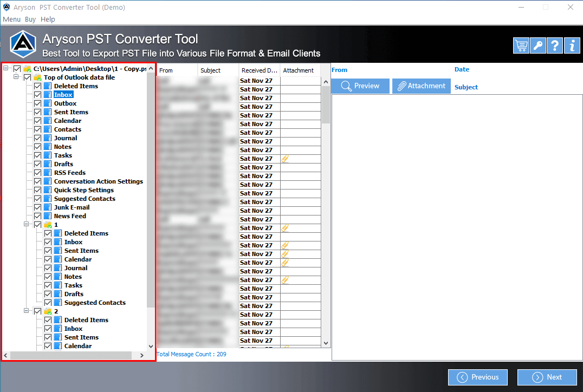Click the PST file icon at tree root

(27, 69)
